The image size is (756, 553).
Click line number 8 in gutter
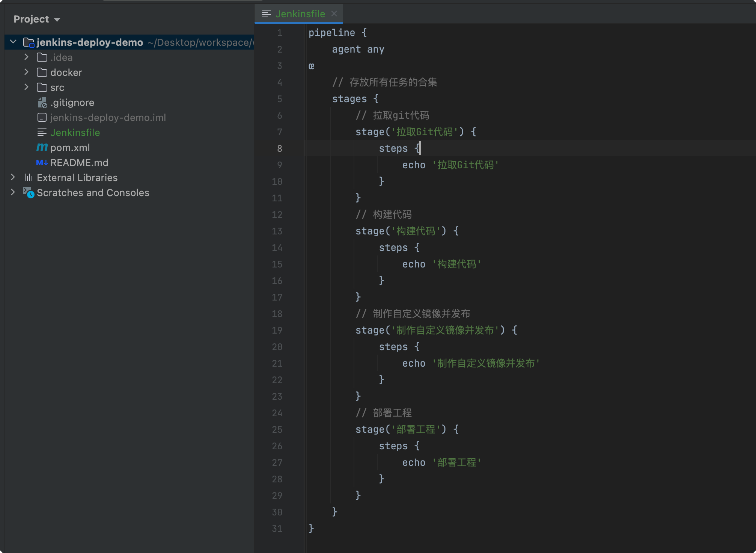(280, 148)
